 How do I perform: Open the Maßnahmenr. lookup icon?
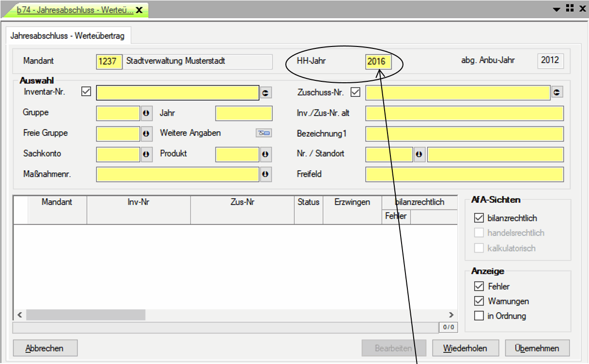pyautogui.click(x=265, y=174)
